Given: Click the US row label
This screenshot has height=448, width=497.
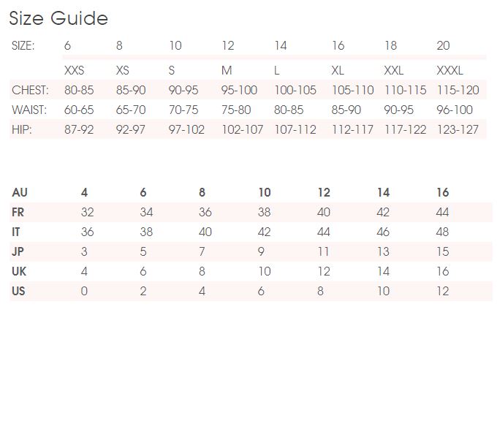Looking at the screenshot, I should click(19, 292).
